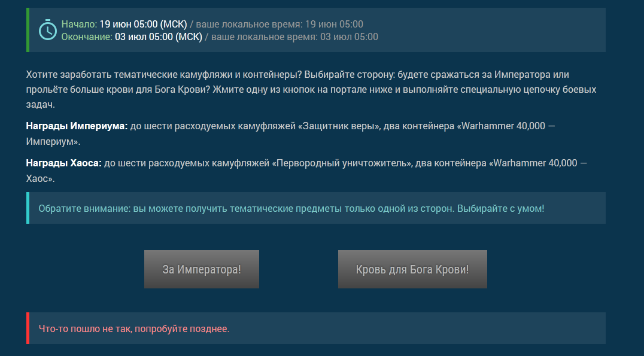The width and height of the screenshot is (644, 356).
Task: Click the red error message «Что-то пошло не так»
Action: [x=134, y=328]
